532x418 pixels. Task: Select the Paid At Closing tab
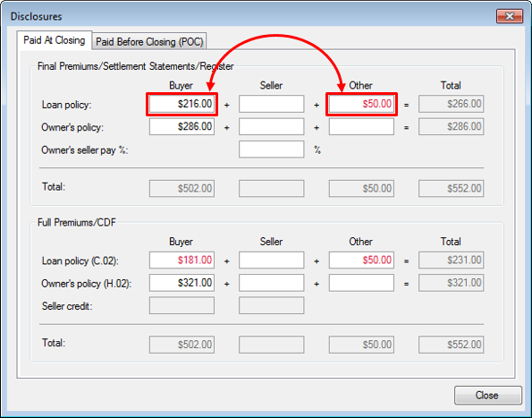tap(55, 40)
